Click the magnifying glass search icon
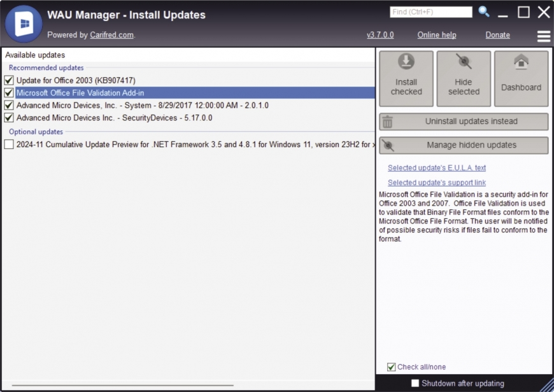Image resolution: width=554 pixels, height=392 pixels. 484,11
